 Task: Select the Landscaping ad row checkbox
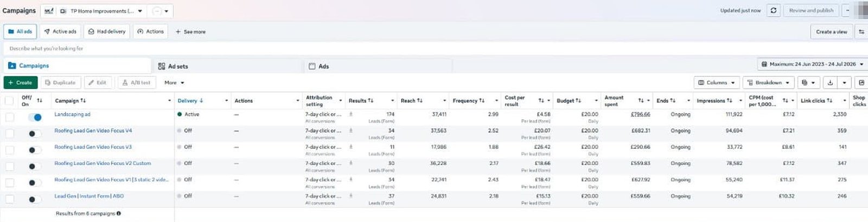(x=9, y=117)
